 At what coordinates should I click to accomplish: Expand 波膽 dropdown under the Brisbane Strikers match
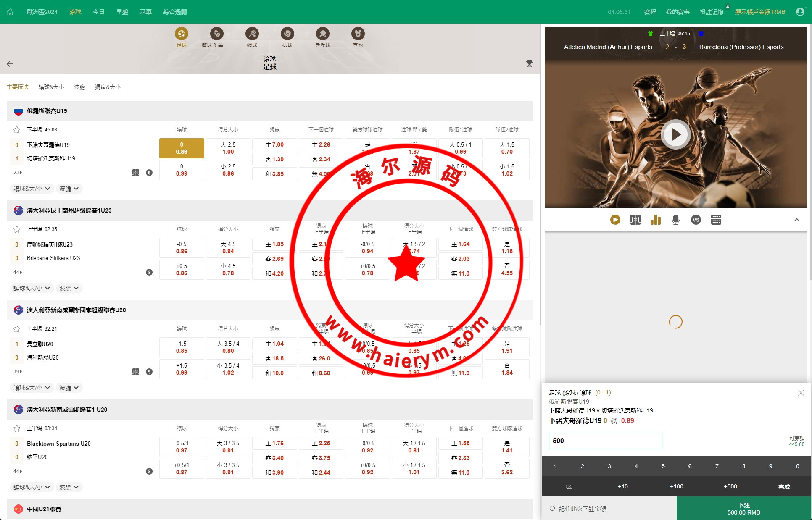click(69, 288)
